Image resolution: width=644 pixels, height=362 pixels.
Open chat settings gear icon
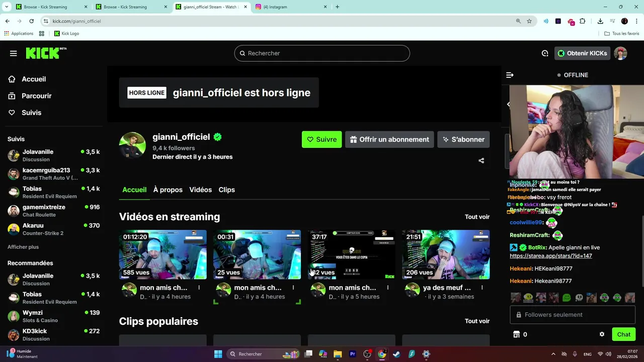(x=602, y=334)
